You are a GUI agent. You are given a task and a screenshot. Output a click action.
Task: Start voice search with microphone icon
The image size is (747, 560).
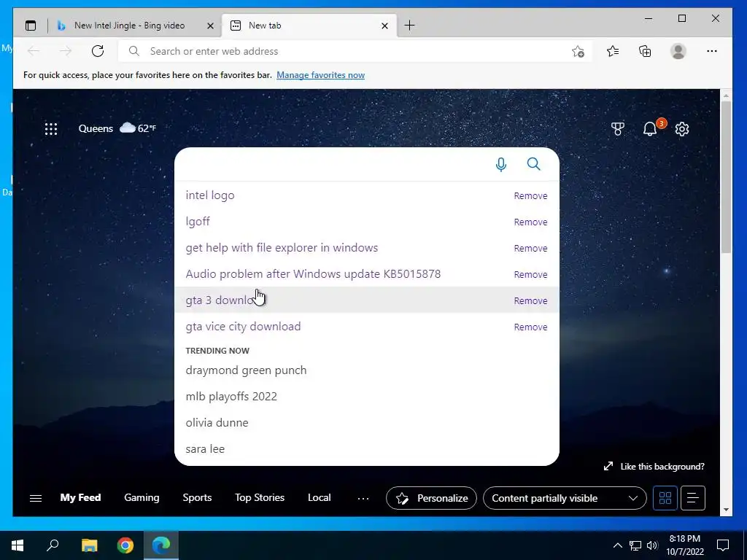[x=500, y=164]
